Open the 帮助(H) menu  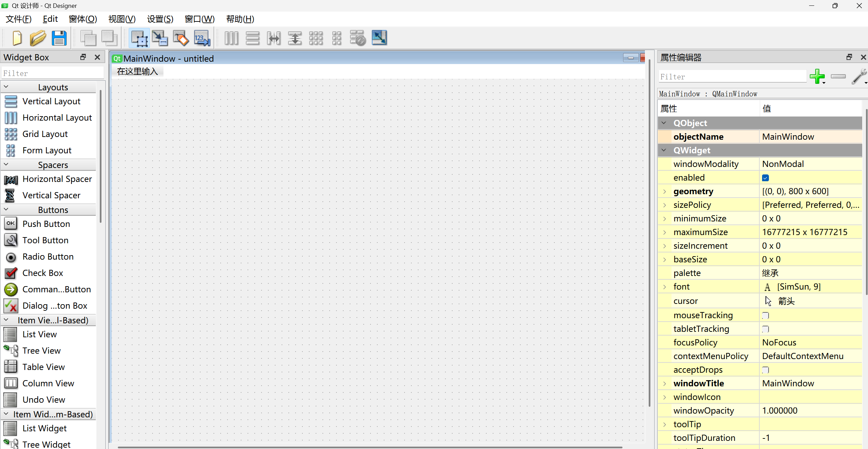coord(240,19)
